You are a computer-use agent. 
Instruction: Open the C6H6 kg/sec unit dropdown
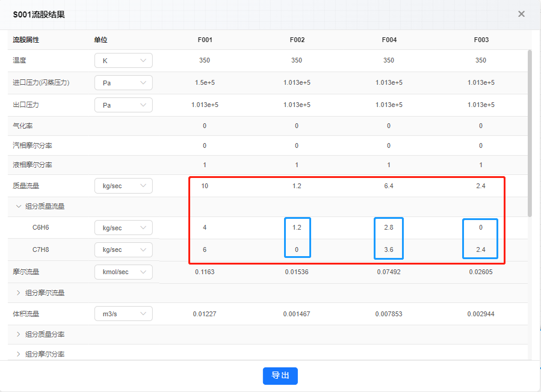point(123,227)
